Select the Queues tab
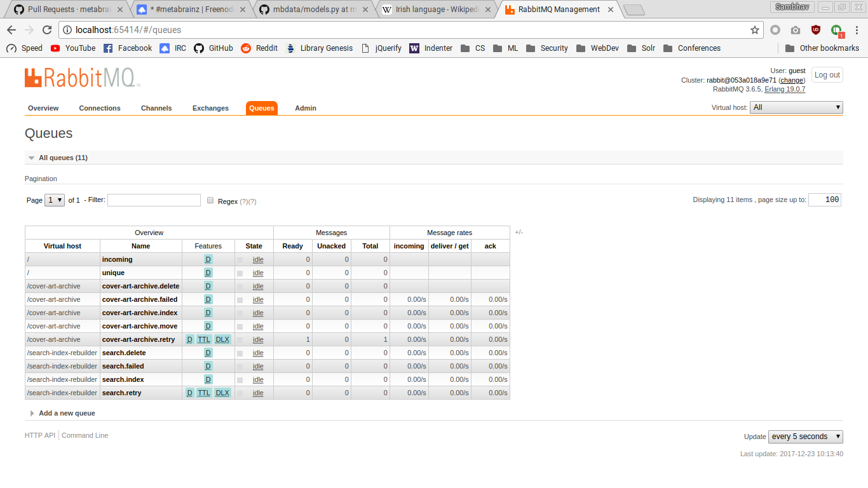The height and width of the screenshot is (488, 868). [x=262, y=108]
